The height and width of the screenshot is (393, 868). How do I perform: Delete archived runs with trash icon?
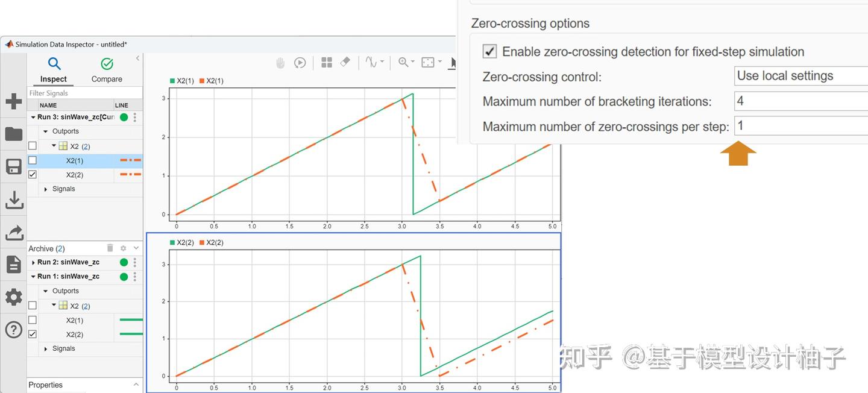[110, 248]
